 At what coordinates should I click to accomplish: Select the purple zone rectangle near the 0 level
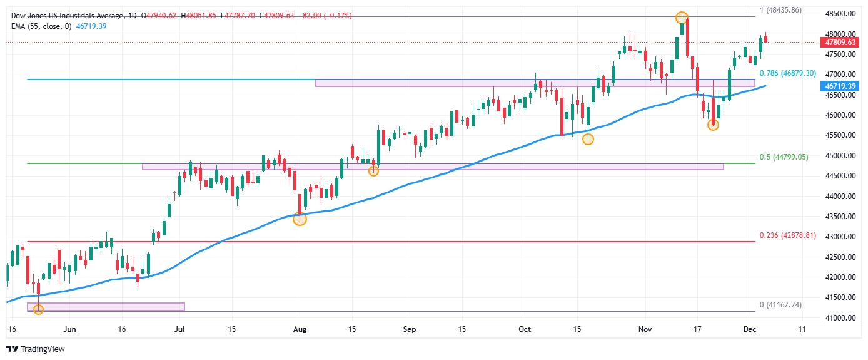(x=106, y=307)
